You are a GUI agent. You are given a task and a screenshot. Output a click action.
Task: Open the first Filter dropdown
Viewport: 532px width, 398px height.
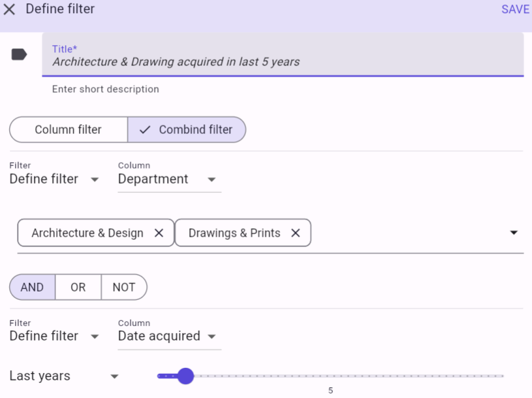[54, 179]
